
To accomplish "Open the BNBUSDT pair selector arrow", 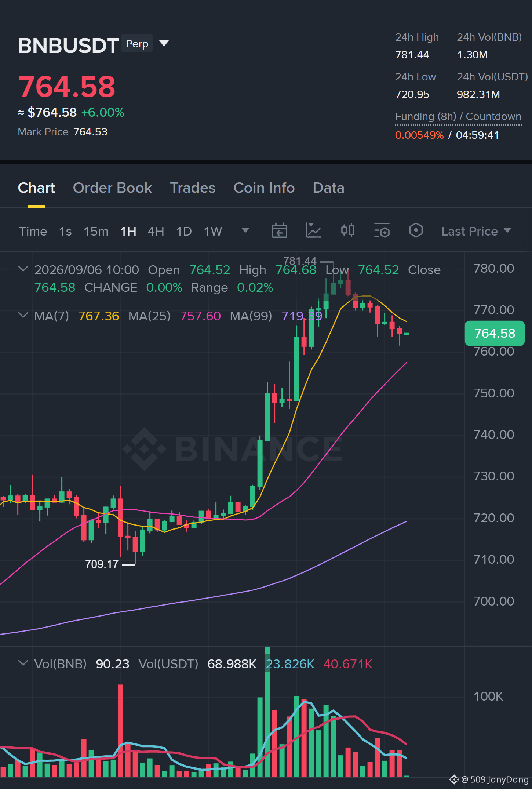I will [x=164, y=43].
